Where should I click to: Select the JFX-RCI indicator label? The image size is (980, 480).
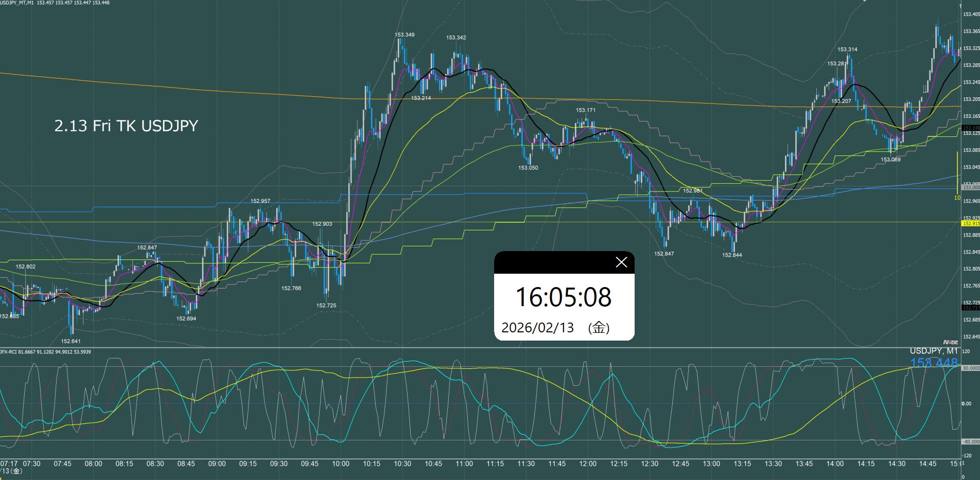coord(10,352)
